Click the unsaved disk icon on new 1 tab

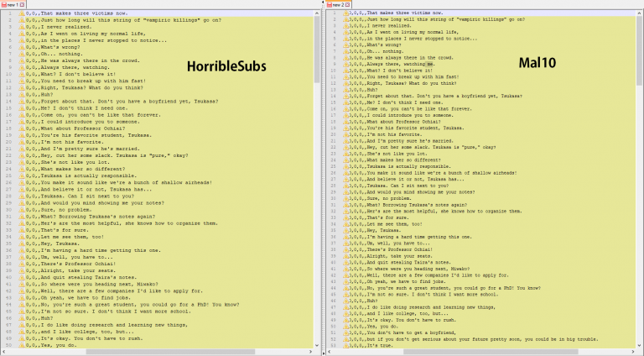(4, 4)
